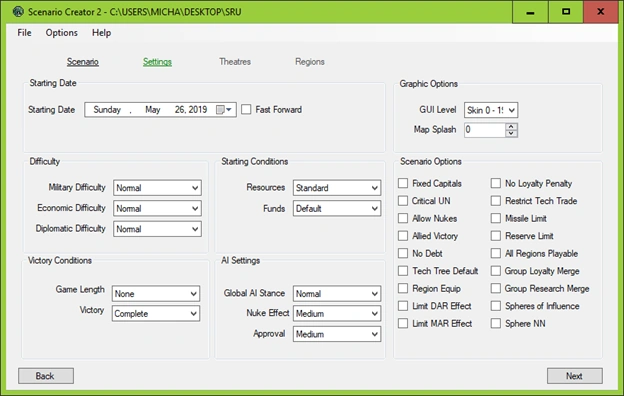624x396 pixels.
Task: Expand the Victory dropdown
Action: point(156,314)
